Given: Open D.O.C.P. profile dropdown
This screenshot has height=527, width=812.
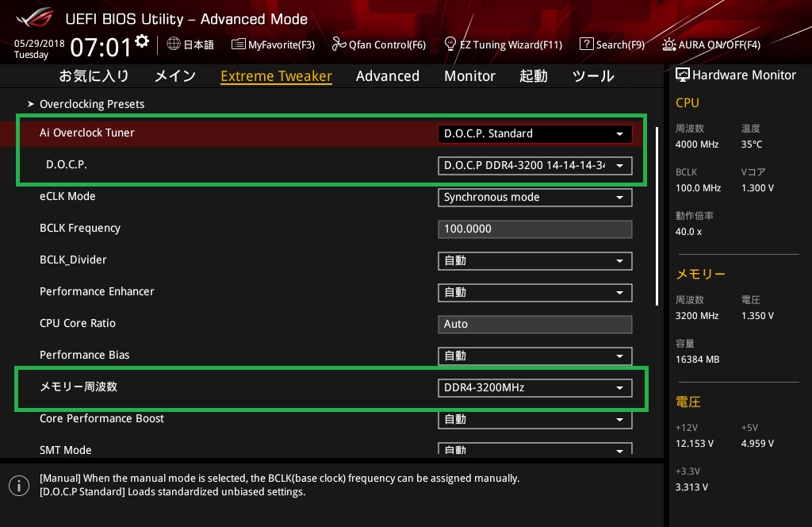Looking at the screenshot, I should [535, 165].
